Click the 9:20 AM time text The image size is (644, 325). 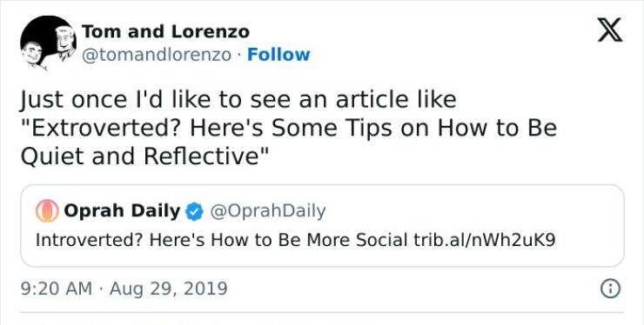click(x=57, y=289)
